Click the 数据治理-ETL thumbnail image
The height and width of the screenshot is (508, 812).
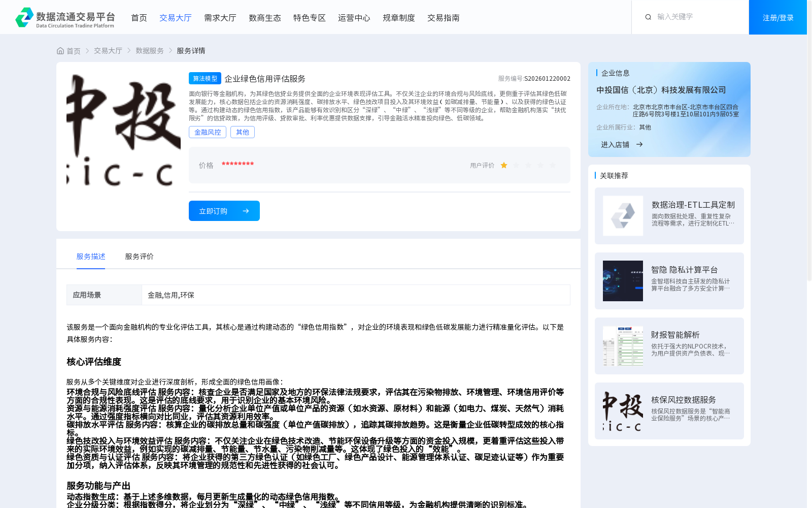pos(623,216)
